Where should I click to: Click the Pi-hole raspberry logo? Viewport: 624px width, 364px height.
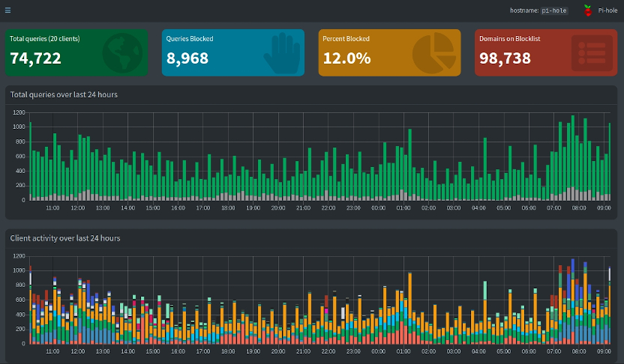pos(588,10)
